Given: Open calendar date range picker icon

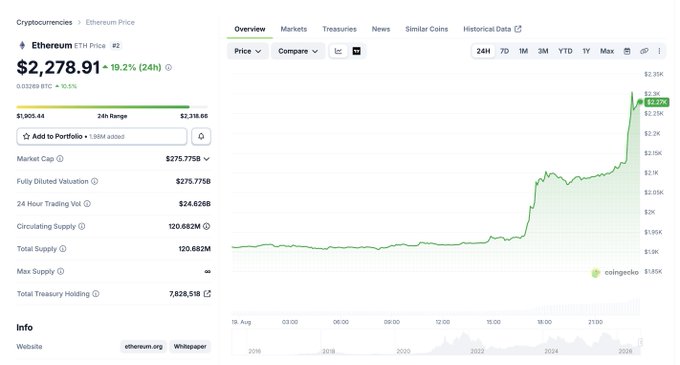Looking at the screenshot, I should click(x=627, y=51).
